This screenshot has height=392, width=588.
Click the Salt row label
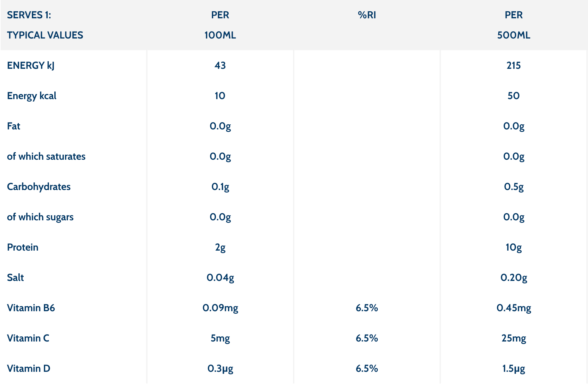tap(15, 277)
